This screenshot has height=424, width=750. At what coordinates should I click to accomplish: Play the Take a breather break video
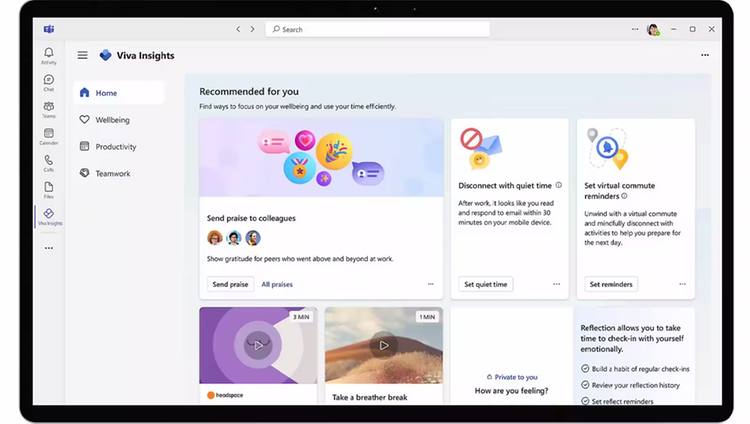(x=384, y=345)
